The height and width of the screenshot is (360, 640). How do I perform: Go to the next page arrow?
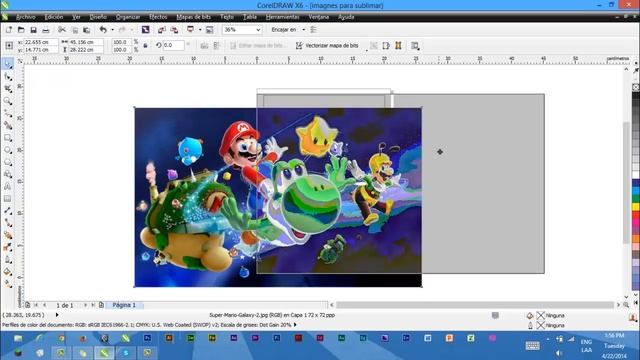click(86, 305)
